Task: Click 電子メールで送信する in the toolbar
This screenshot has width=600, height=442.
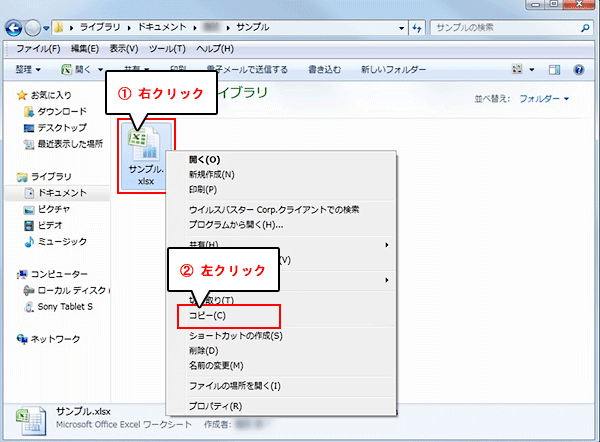Action: pyautogui.click(x=247, y=70)
